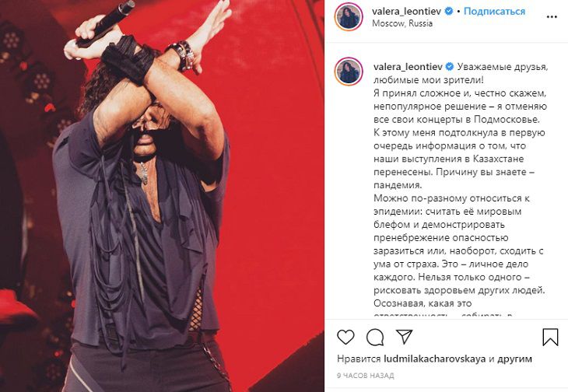Screen dimensions: 568x392
Task: Follow the account via Подписаться
Action: tap(494, 11)
